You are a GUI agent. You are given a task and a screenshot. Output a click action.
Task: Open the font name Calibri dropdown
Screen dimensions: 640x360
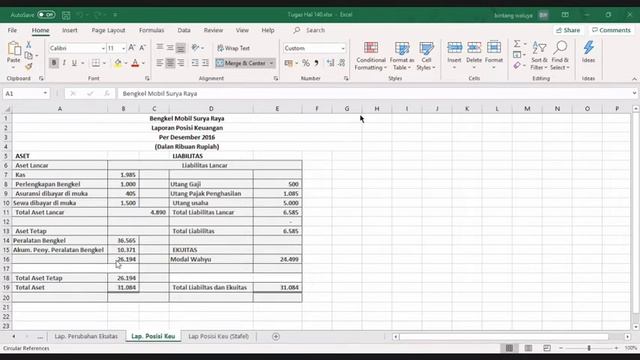tap(103, 48)
